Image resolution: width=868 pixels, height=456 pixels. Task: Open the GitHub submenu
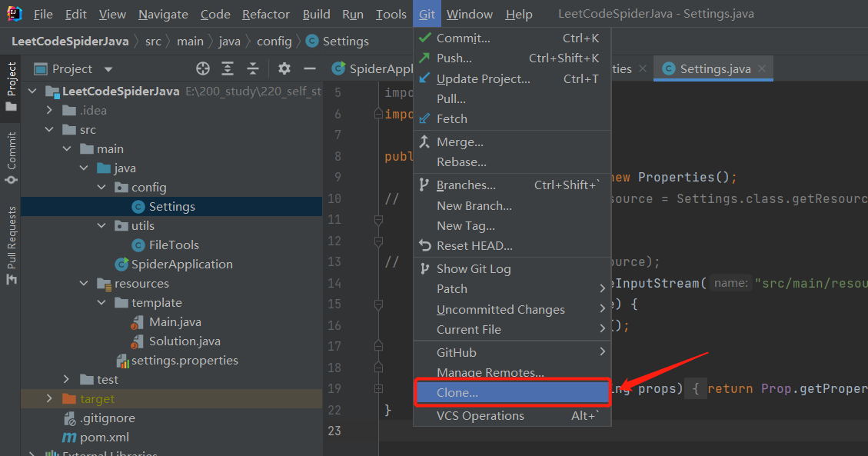pos(457,353)
